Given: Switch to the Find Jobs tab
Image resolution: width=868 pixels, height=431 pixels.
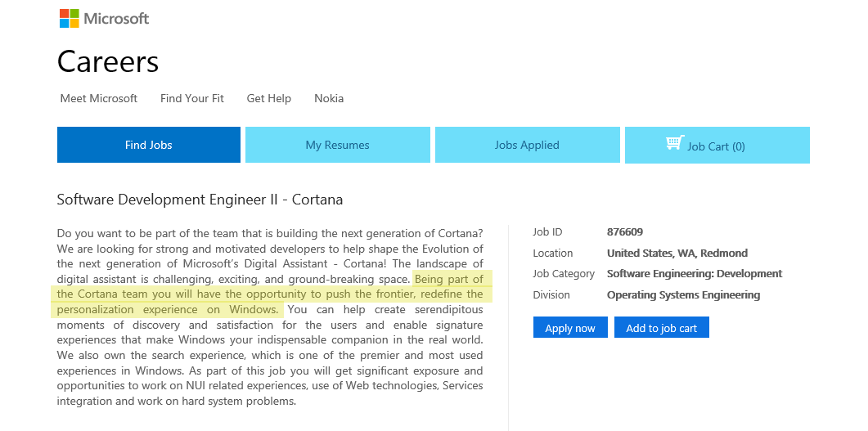Looking at the screenshot, I should point(148,145).
